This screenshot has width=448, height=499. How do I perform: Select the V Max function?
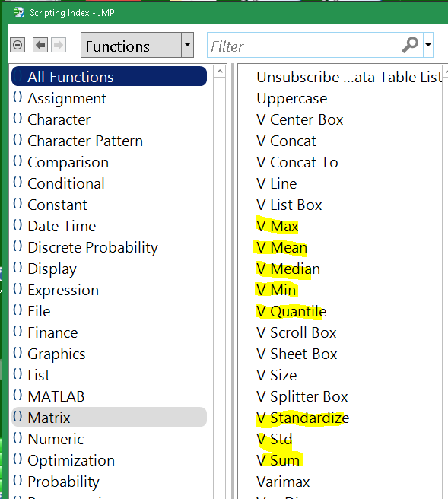(278, 226)
